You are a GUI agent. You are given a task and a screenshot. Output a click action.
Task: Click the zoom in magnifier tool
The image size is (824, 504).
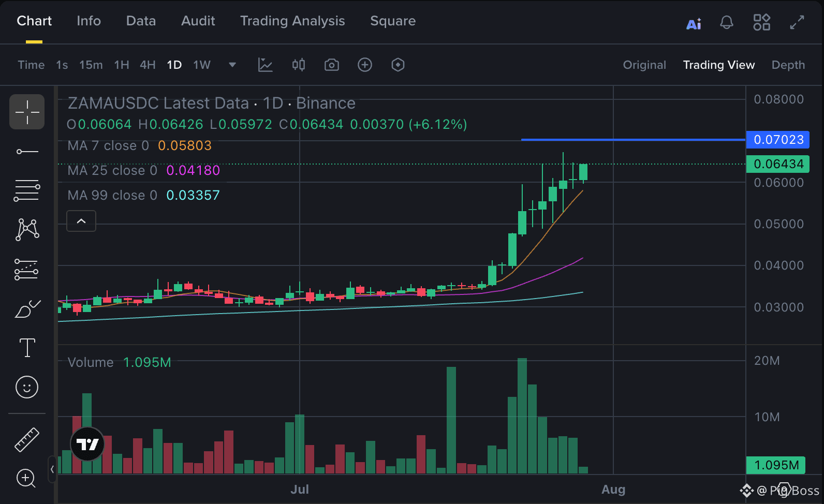pyautogui.click(x=26, y=478)
